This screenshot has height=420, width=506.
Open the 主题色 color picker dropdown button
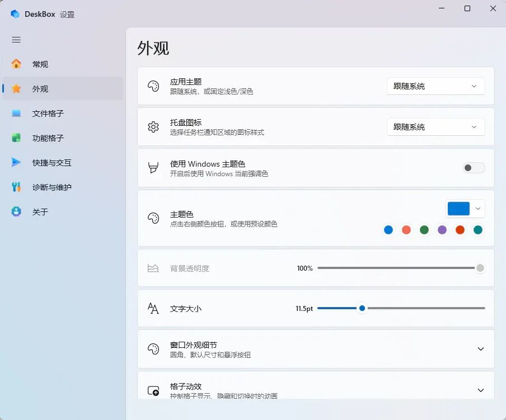[465, 209]
